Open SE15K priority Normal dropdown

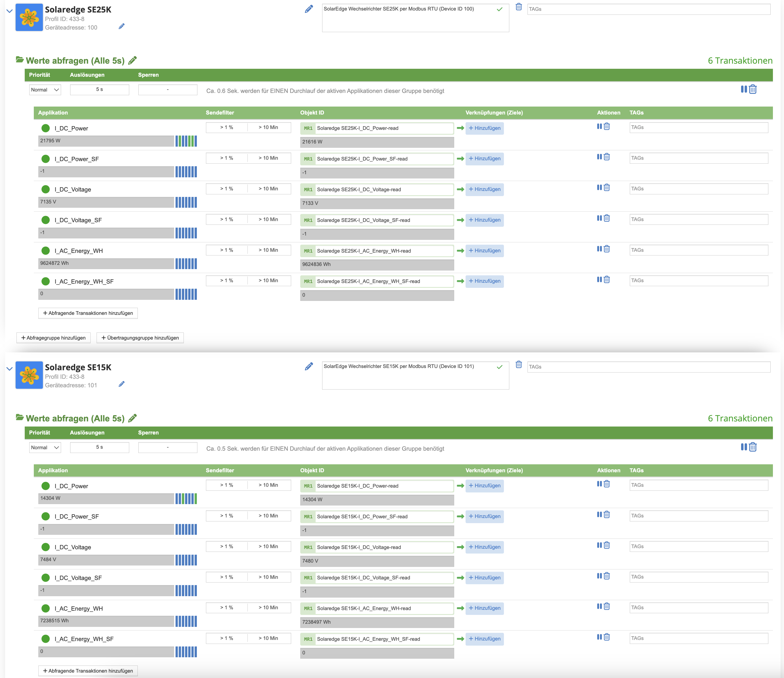[x=45, y=448]
